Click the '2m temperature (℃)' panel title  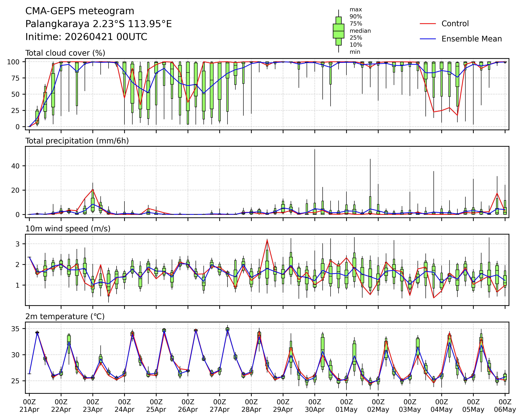tap(65, 316)
